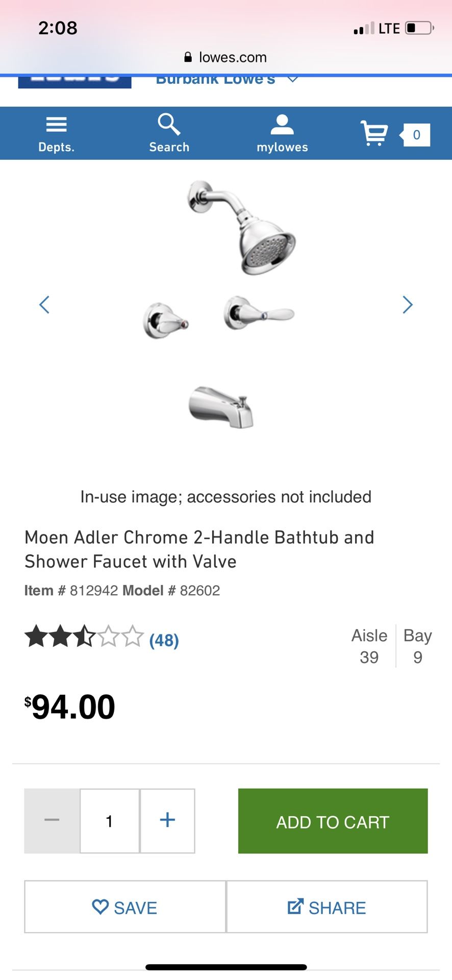This screenshot has width=452, height=980.
Task: View the shopping cart icon
Action: pos(374,134)
